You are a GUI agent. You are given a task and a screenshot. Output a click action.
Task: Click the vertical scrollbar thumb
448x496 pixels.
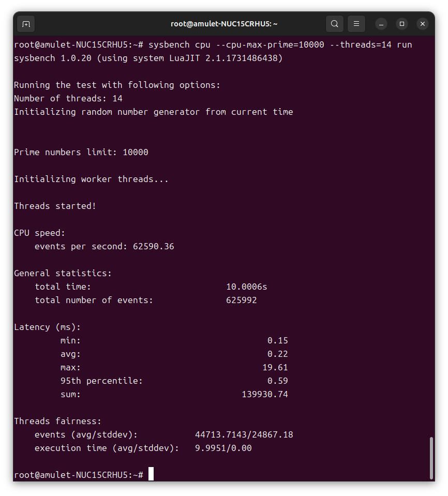[431, 457]
